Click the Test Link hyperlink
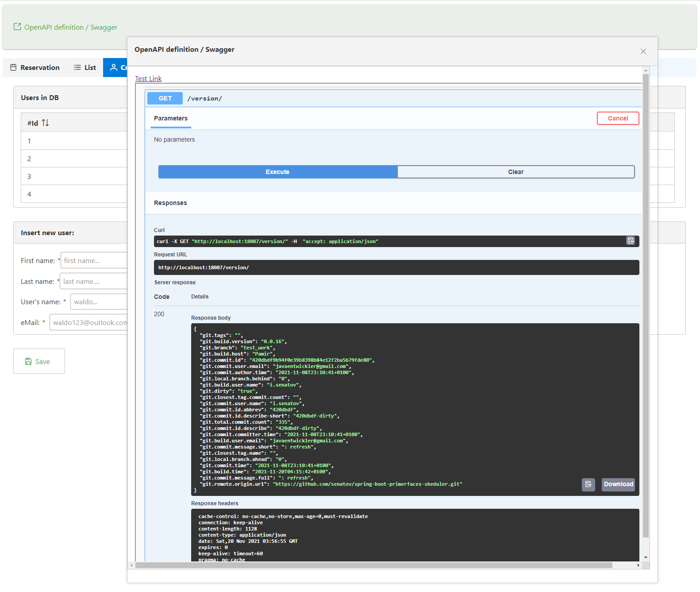 [x=148, y=79]
